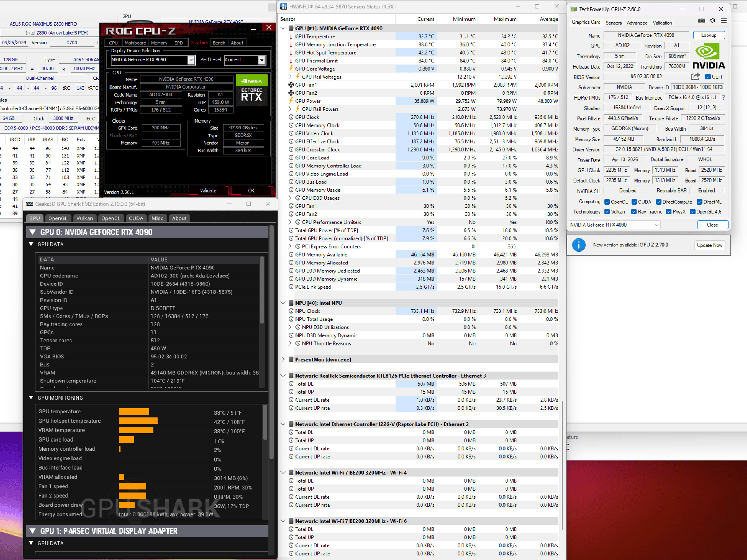This screenshot has height=560, width=747.
Task: Toggle the OpenGL 4.6 checkbox
Action: tap(692, 212)
